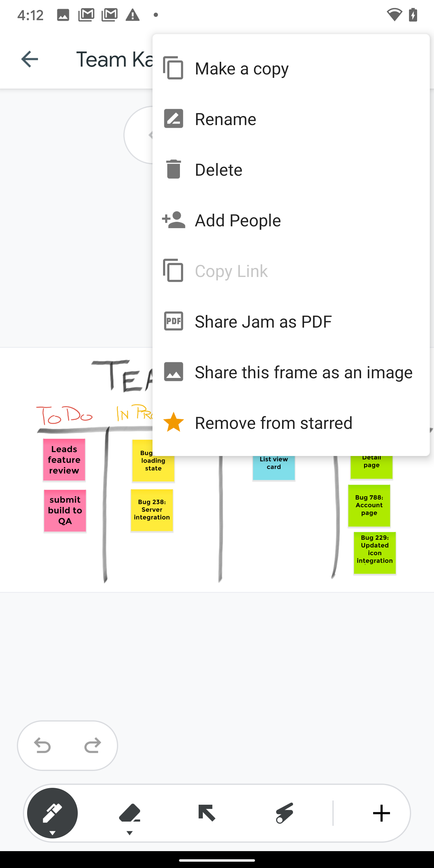Select the 'Leads feature review' sticky note

(x=64, y=460)
